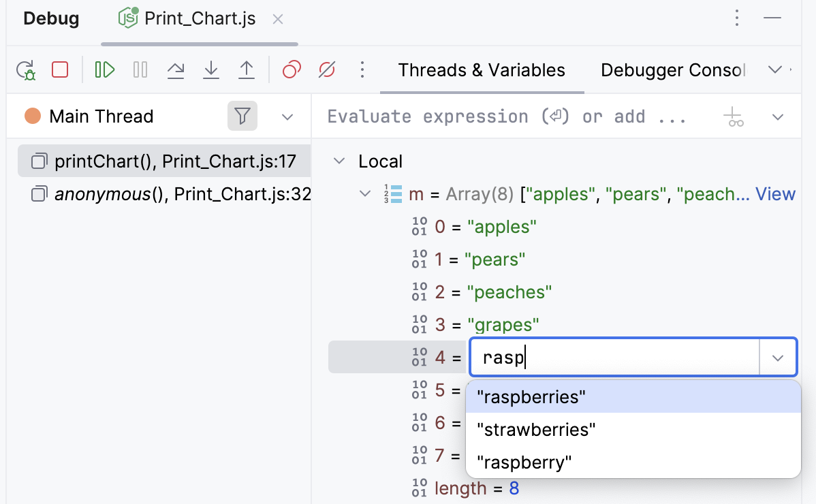The width and height of the screenshot is (816, 504).
Task: Collapse the Local variables scope
Action: (x=339, y=161)
